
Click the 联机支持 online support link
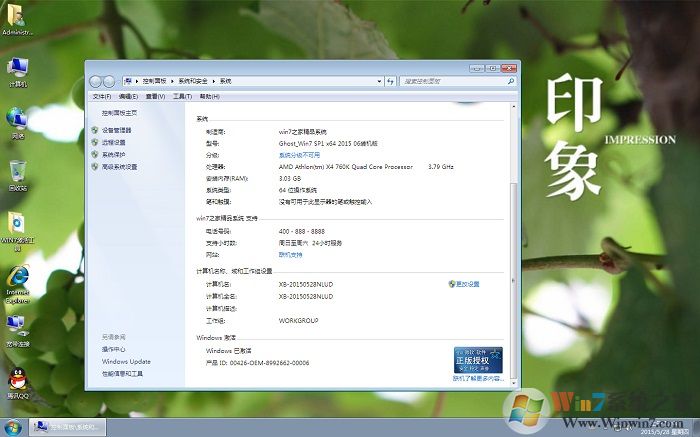tap(290, 254)
